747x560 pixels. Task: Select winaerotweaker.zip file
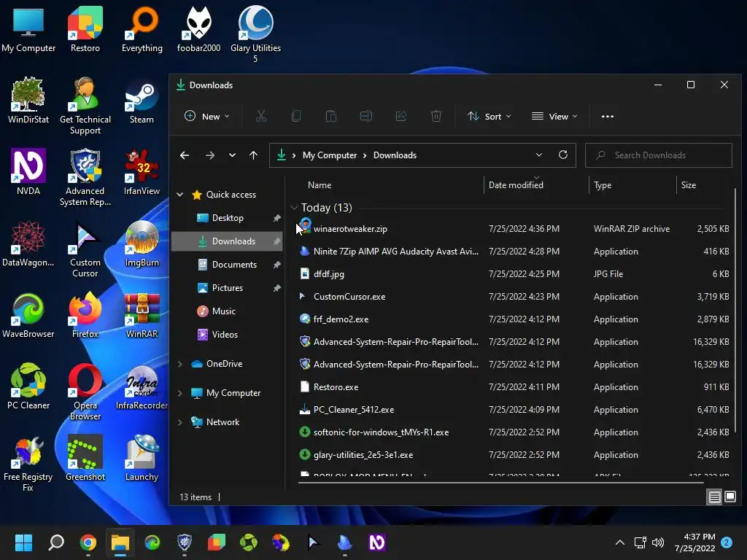point(350,228)
